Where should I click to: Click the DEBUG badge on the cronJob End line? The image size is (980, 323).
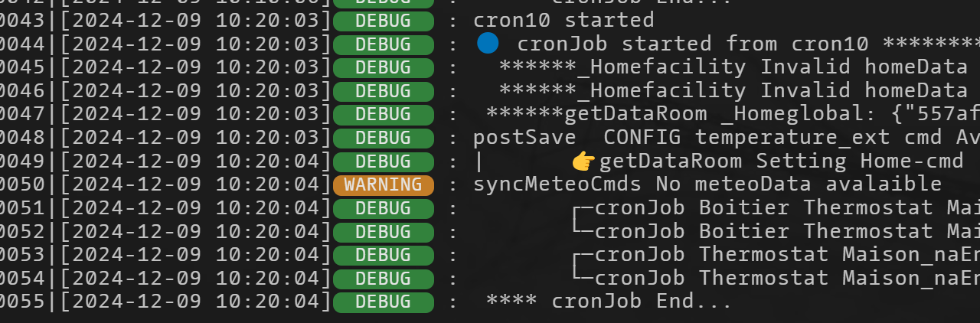click(383, 302)
